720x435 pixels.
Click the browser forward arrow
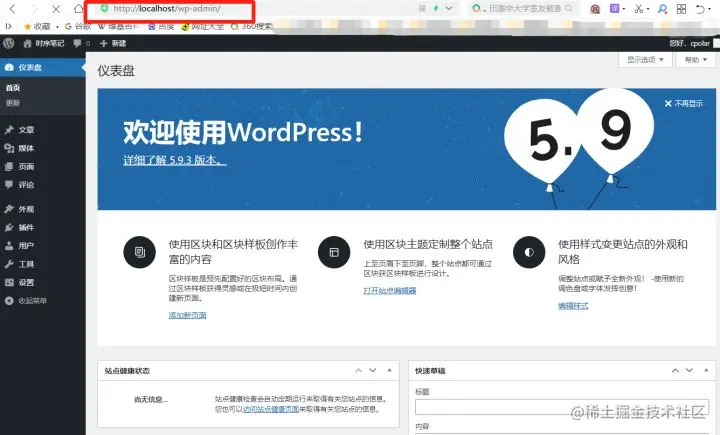click(x=34, y=9)
